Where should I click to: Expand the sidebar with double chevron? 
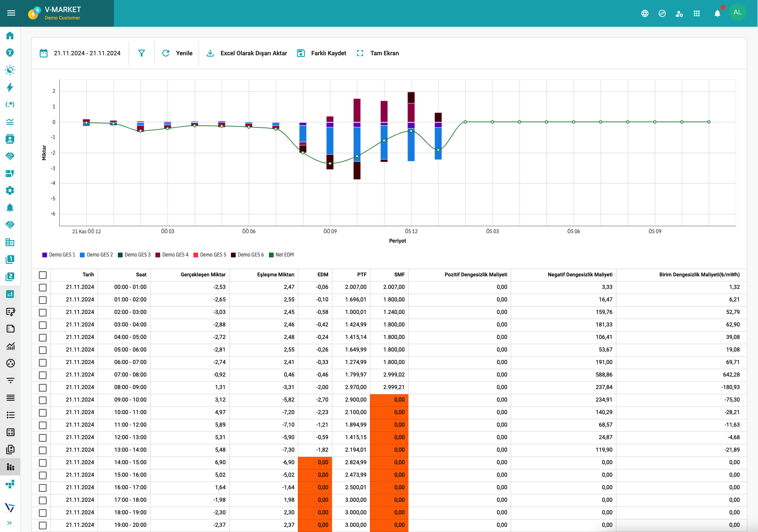(x=9, y=523)
